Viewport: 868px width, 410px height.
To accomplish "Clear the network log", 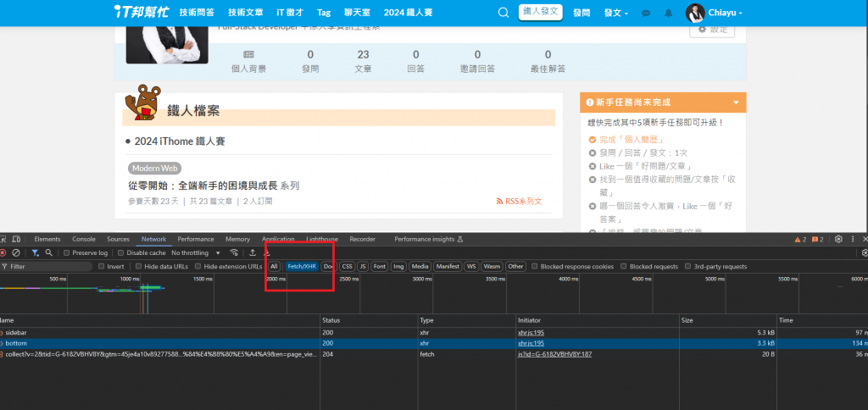I will (x=16, y=252).
